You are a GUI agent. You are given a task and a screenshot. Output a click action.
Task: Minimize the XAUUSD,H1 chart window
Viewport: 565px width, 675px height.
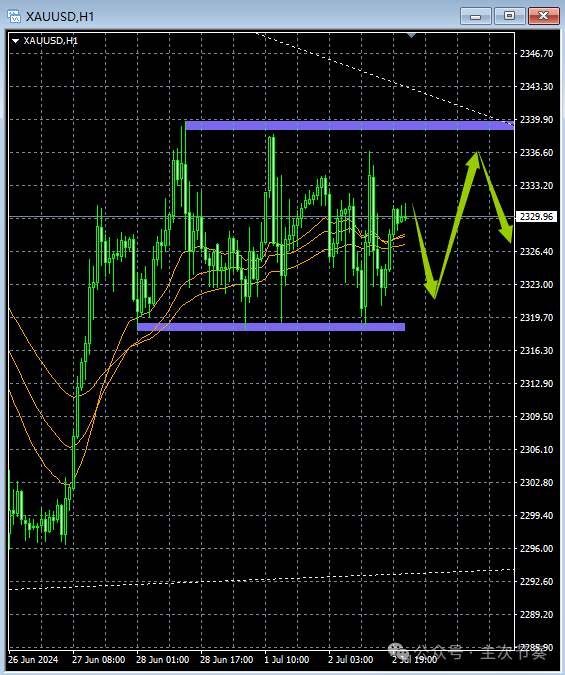[x=475, y=16]
